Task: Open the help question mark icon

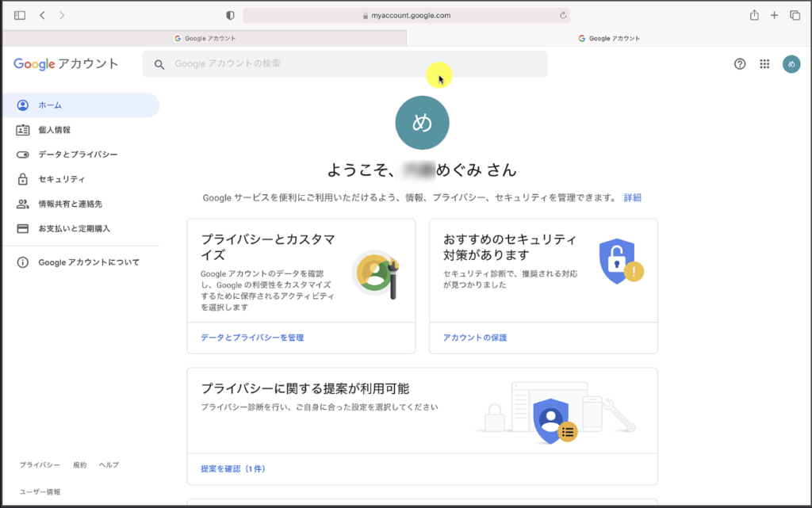Action: pos(740,64)
